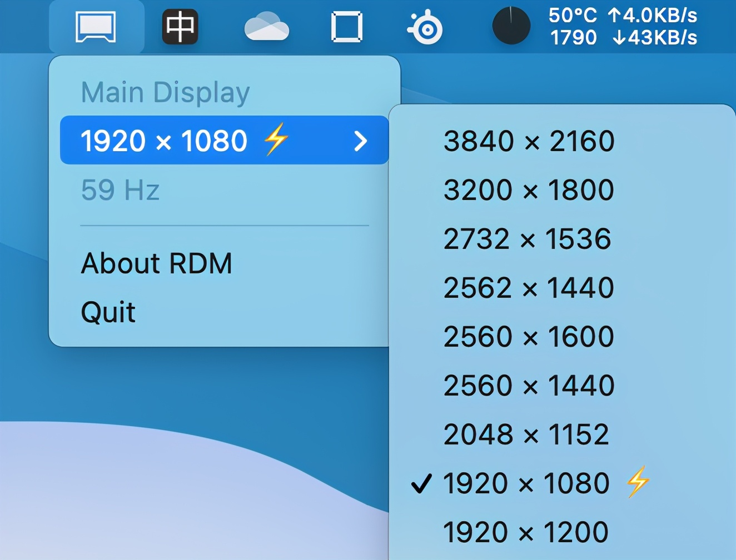Click the 50°C temperature stat

tap(573, 16)
